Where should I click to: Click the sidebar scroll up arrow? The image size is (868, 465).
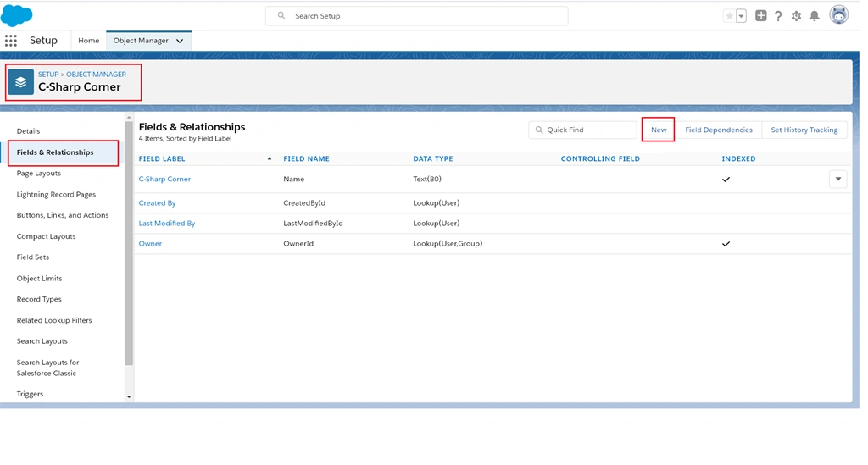click(129, 117)
